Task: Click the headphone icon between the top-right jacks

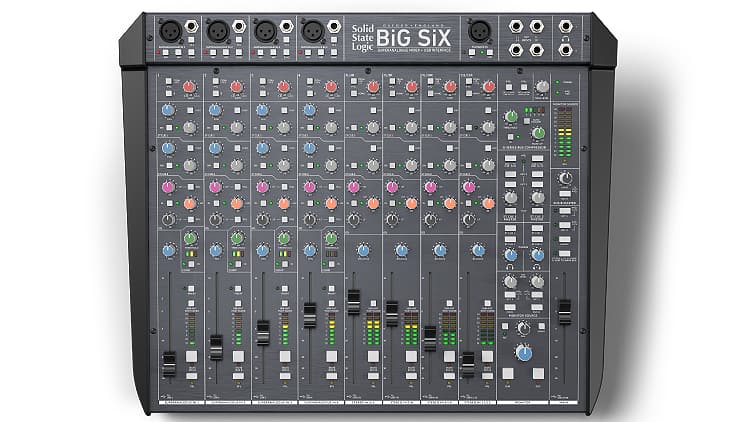Action: [x=565, y=38]
